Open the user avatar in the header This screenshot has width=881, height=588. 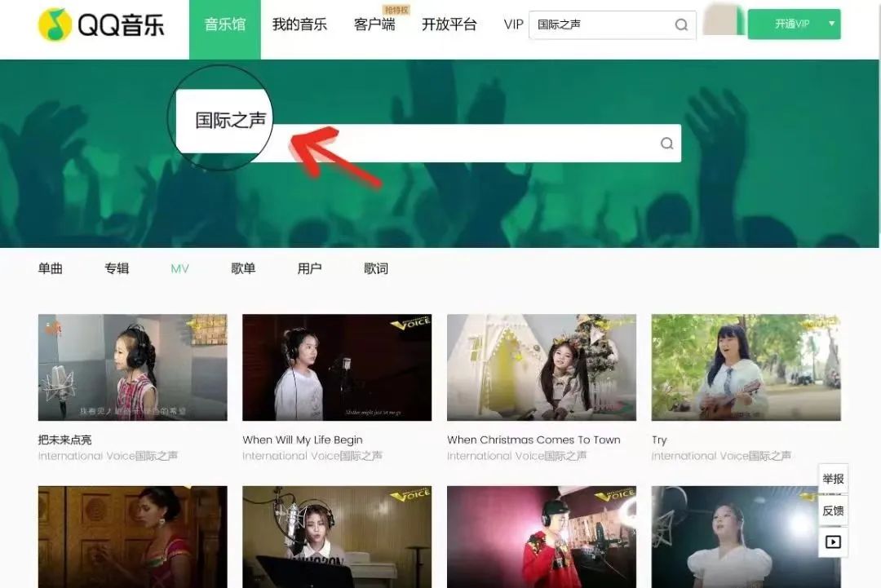pyautogui.click(x=723, y=20)
